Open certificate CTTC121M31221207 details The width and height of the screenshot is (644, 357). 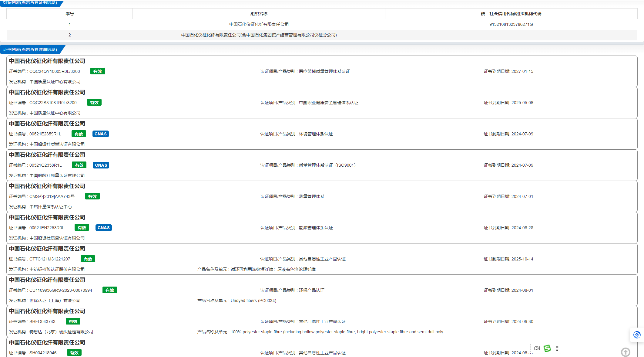(322, 259)
